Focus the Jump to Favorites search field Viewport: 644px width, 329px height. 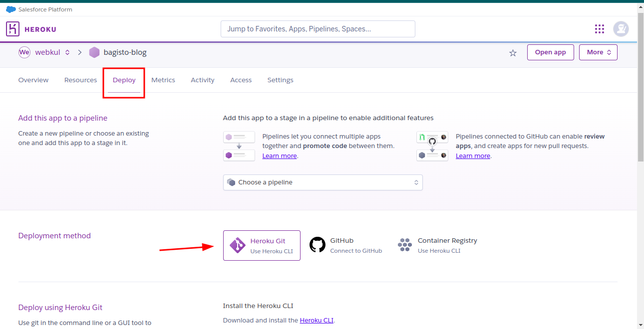tap(318, 29)
